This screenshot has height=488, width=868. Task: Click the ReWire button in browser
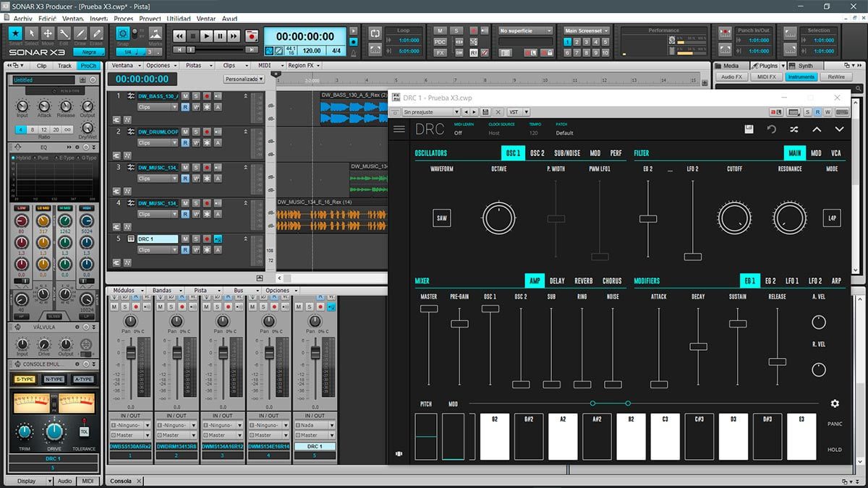[x=835, y=77]
